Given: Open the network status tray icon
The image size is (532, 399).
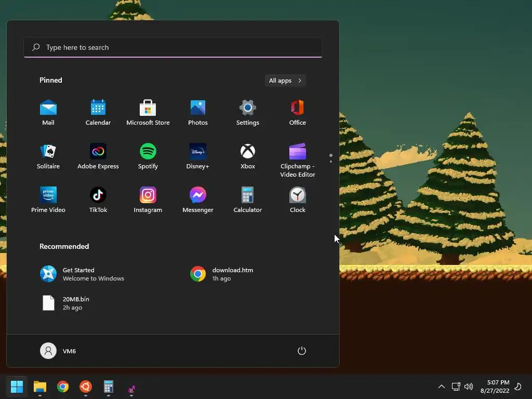Looking at the screenshot, I should (456, 387).
